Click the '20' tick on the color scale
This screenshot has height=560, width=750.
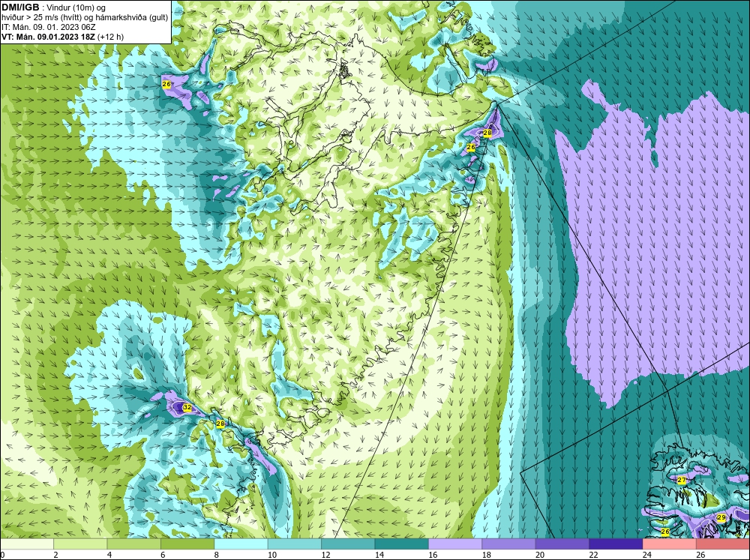tap(539, 555)
